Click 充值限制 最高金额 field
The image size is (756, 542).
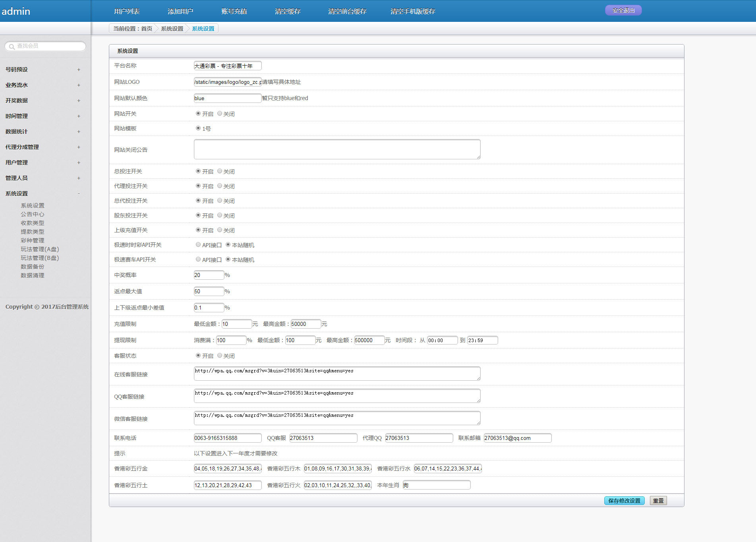[306, 324]
